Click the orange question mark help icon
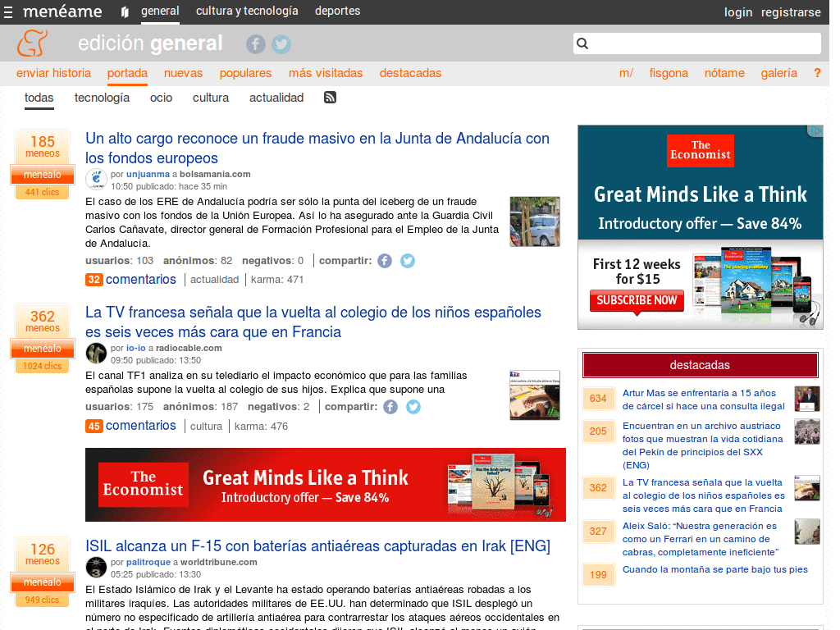This screenshot has height=630, width=840. (x=817, y=73)
